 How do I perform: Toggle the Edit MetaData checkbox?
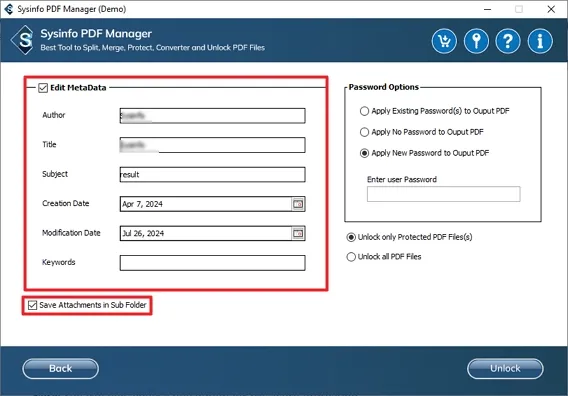click(43, 88)
